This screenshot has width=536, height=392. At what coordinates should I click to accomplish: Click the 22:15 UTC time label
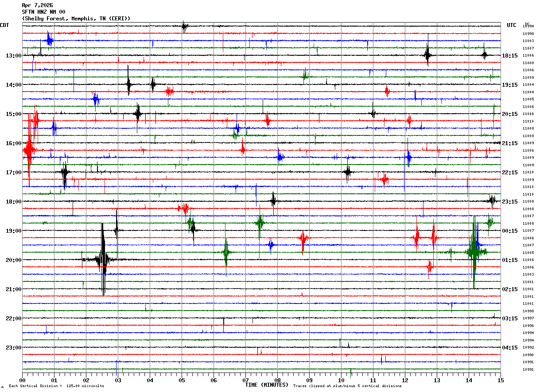(x=510, y=172)
